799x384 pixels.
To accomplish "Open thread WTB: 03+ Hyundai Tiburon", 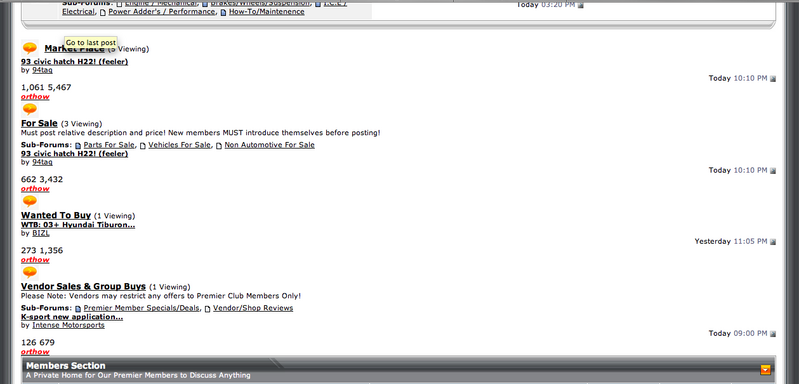I will (x=78, y=225).
